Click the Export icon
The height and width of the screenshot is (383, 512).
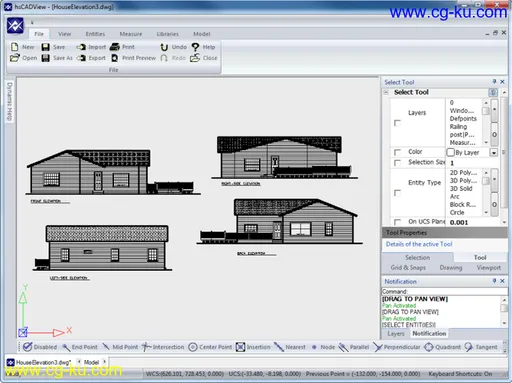pyautogui.click(x=81, y=58)
